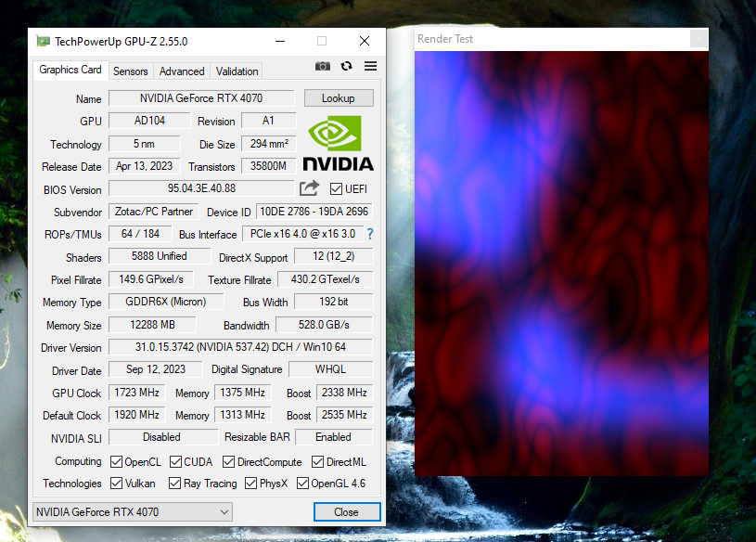756x542 pixels.
Task: Click the Default Clock field 1920 MHz
Action: tap(137, 415)
